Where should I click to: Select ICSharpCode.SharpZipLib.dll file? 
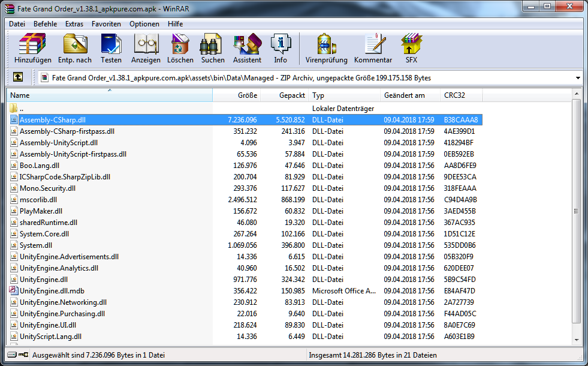[65, 177]
